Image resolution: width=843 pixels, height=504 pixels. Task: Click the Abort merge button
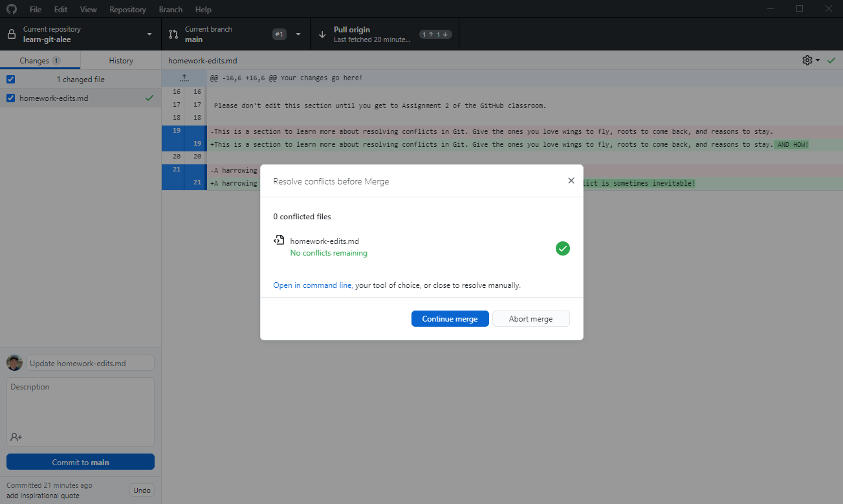[531, 319]
